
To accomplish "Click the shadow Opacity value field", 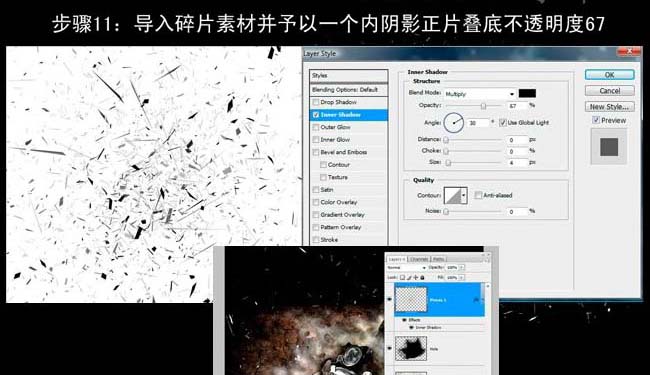I will click(x=517, y=106).
